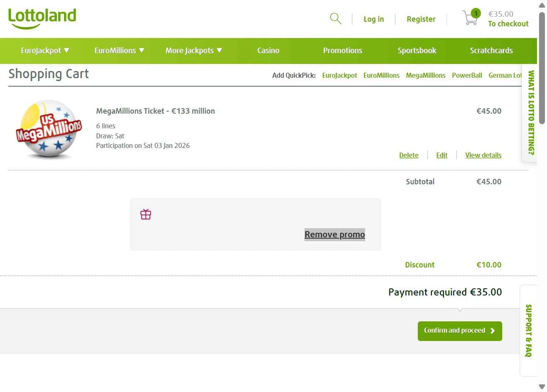Remove the applied promo
Image resolution: width=547 pixels, height=392 pixels.
coord(335,234)
